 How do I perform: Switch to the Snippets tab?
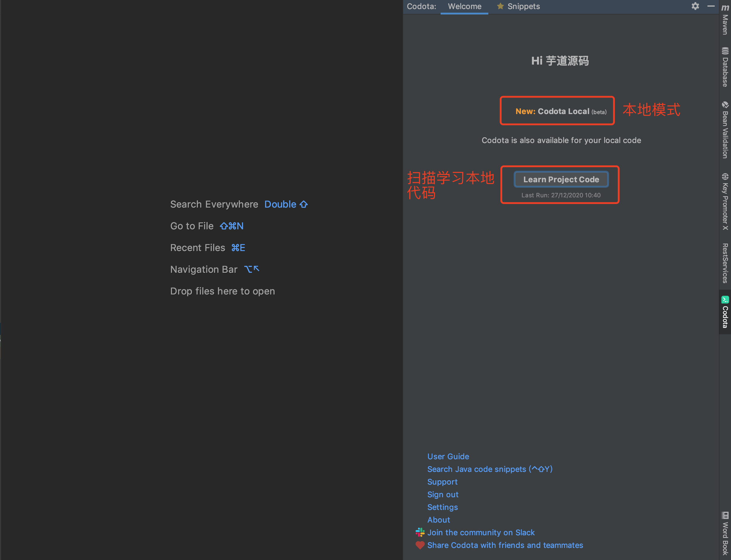[x=519, y=6]
